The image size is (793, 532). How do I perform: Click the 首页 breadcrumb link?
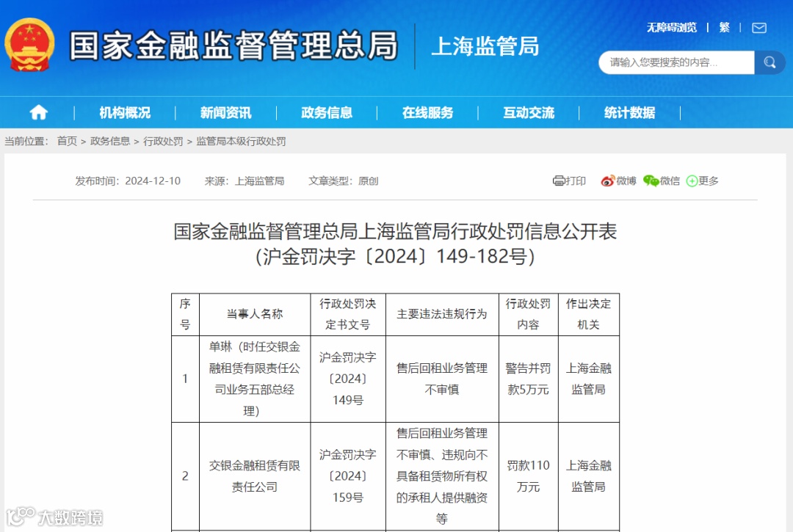point(67,141)
